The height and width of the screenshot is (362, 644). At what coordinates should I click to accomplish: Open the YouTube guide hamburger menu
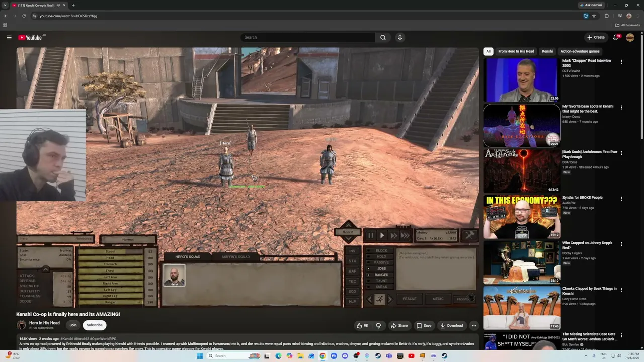9,37
